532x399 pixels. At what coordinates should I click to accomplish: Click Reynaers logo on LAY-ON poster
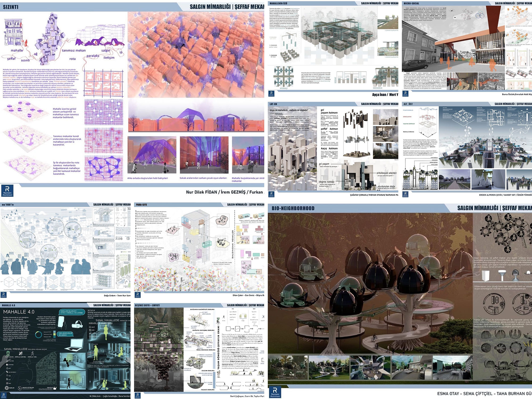click(271, 194)
